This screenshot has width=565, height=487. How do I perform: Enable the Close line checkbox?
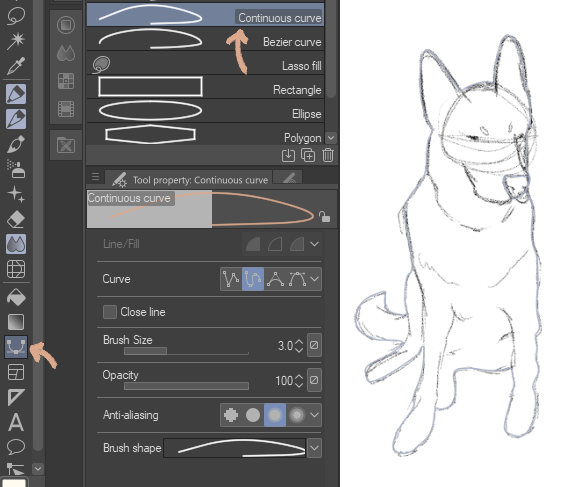click(x=110, y=312)
